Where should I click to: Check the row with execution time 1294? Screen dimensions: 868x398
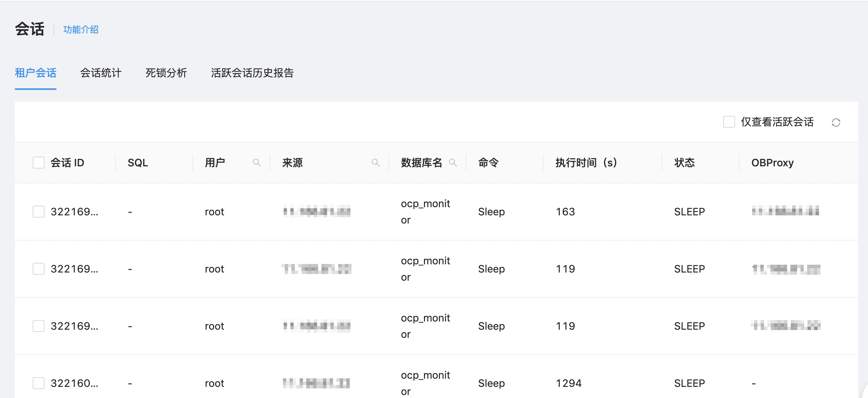click(39, 383)
